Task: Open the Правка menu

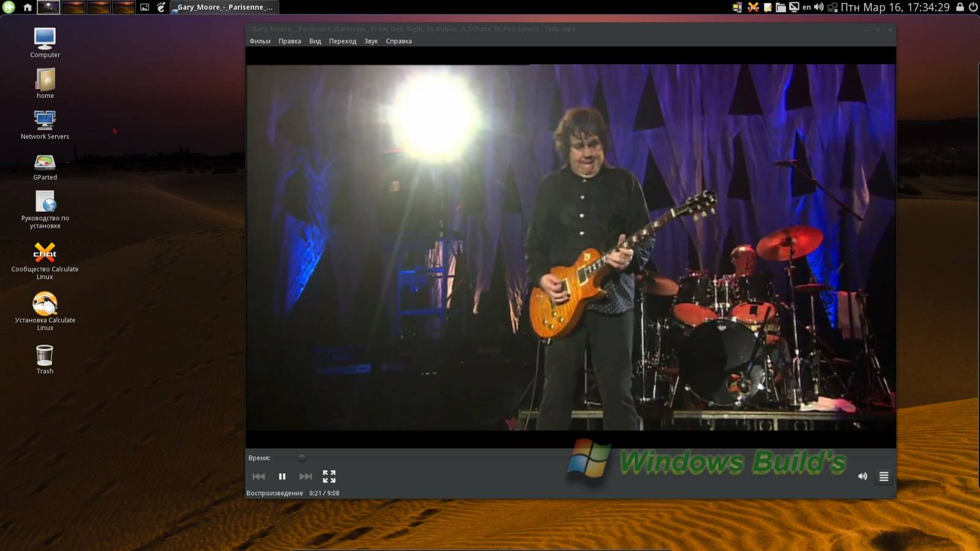Action: point(290,41)
